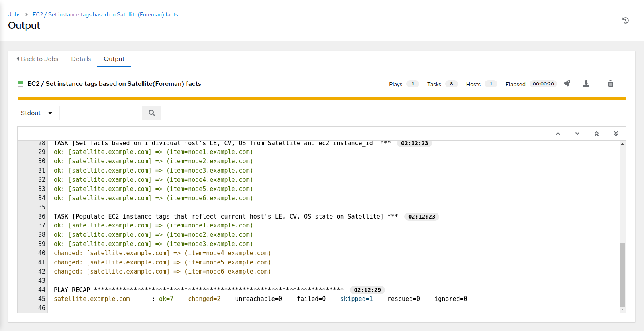Go Back to Jobs
This screenshot has width=644, height=331.
tap(37, 59)
